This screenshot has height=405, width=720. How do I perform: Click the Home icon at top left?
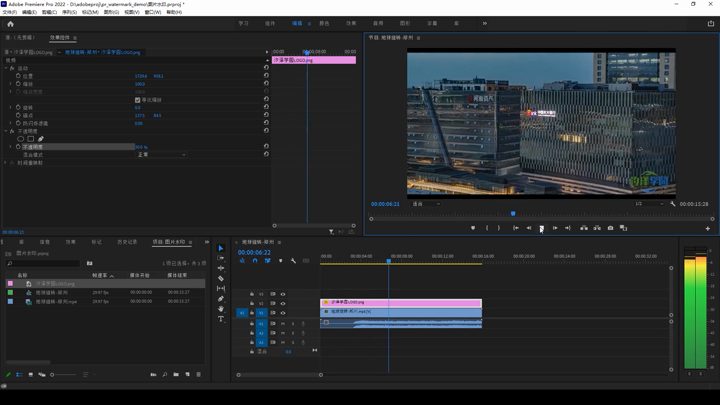pyautogui.click(x=10, y=23)
